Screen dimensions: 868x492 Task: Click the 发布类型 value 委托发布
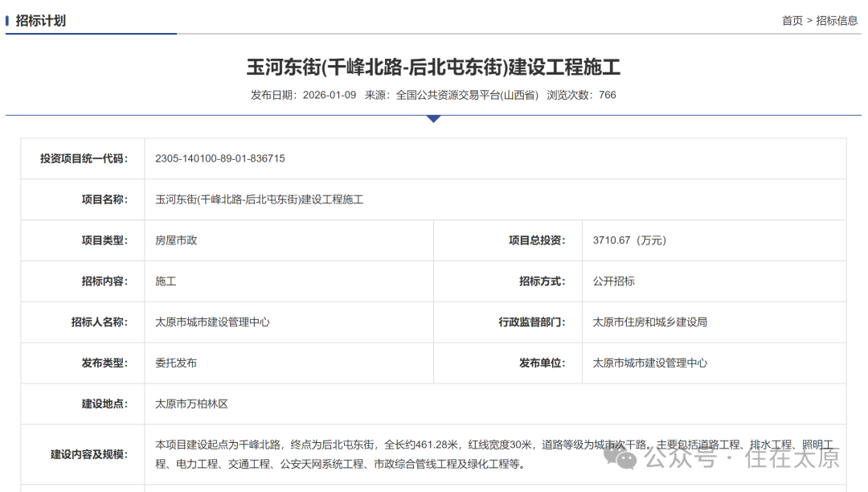(x=176, y=363)
